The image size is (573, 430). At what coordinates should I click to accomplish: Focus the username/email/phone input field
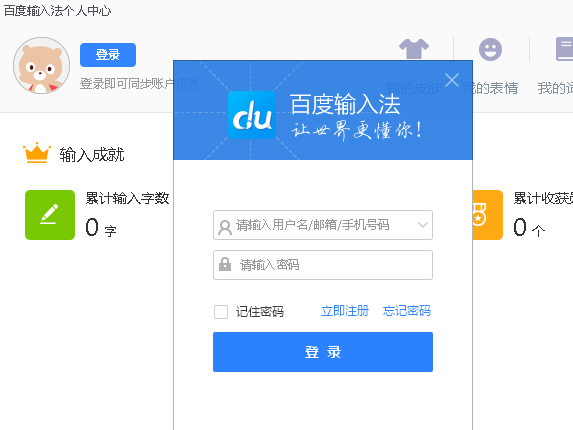[323, 225]
